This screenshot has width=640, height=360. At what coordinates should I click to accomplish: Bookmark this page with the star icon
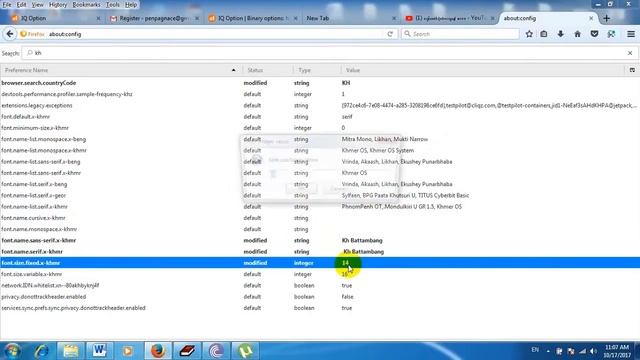coord(529,34)
